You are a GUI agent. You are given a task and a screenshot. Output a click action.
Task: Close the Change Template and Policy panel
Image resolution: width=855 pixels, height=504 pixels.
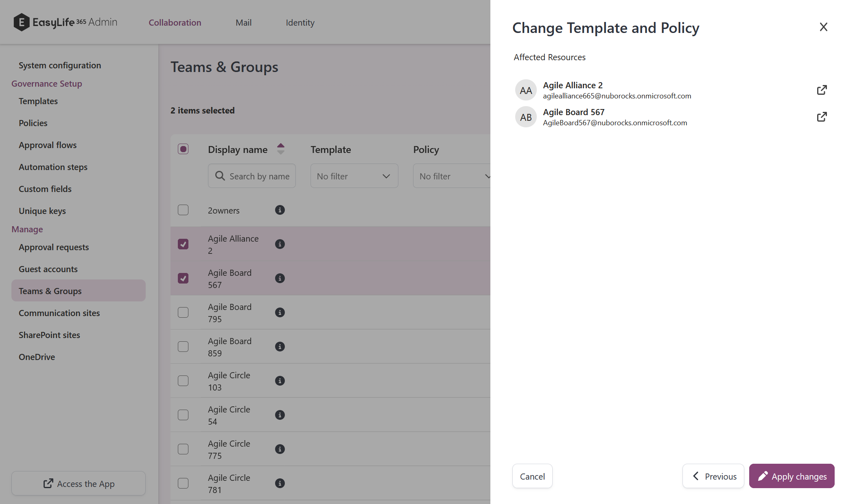823,27
